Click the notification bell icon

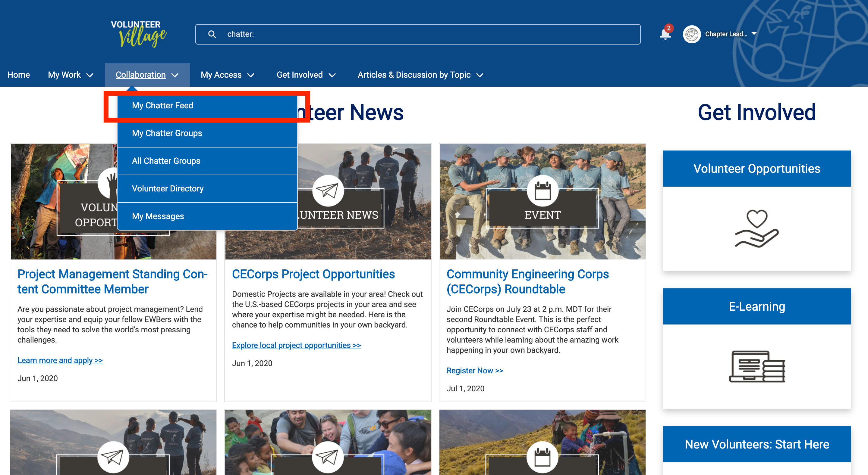(665, 34)
